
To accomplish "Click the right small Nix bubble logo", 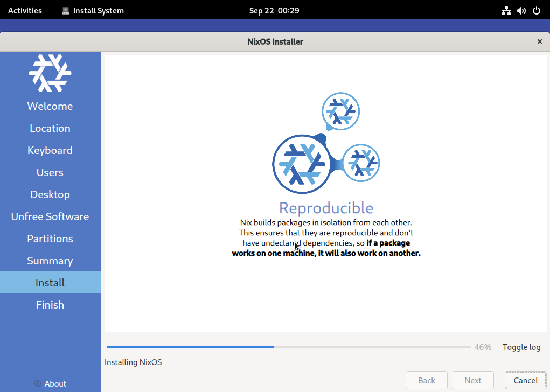I will (x=361, y=163).
